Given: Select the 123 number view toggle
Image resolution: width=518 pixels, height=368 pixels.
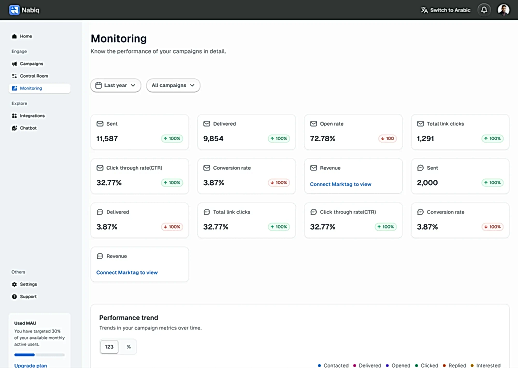Looking at the screenshot, I should tap(109, 347).
